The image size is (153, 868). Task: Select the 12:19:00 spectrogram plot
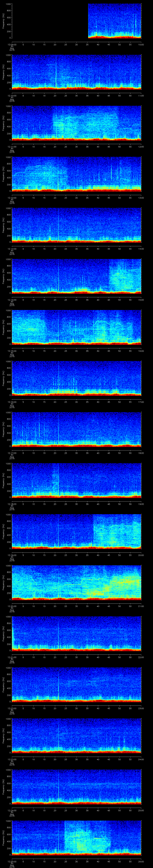(x=76, y=531)
